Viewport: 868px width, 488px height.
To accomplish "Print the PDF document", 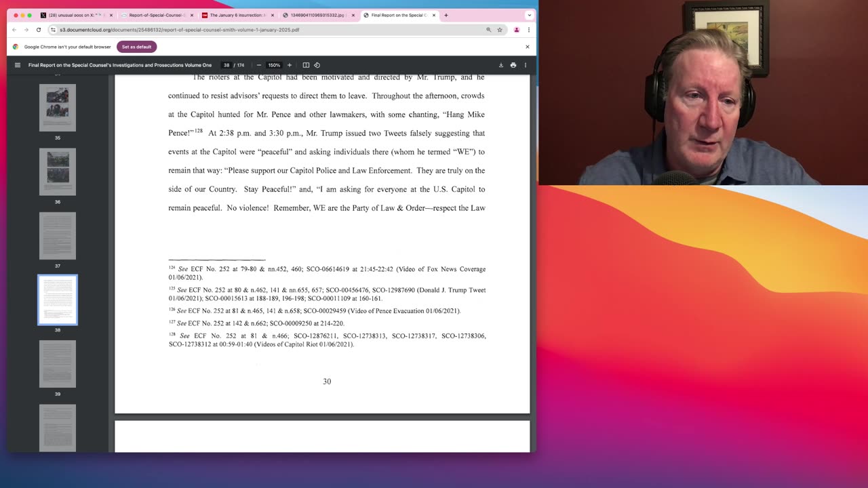I will 513,65.
